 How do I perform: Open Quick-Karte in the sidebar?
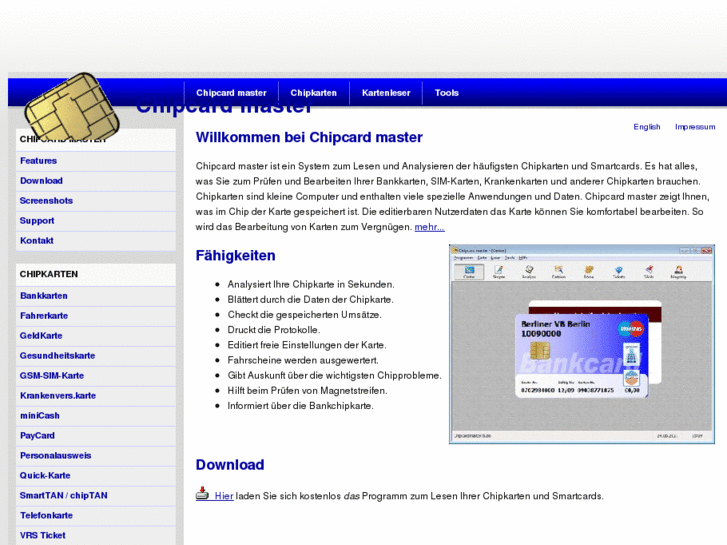(x=96, y=475)
